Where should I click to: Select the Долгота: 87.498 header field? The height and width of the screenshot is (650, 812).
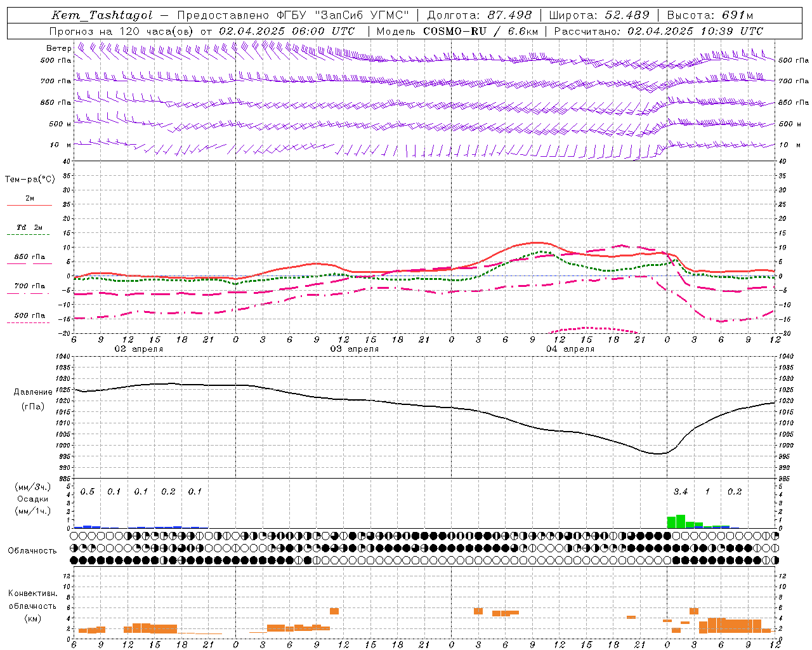click(x=479, y=15)
